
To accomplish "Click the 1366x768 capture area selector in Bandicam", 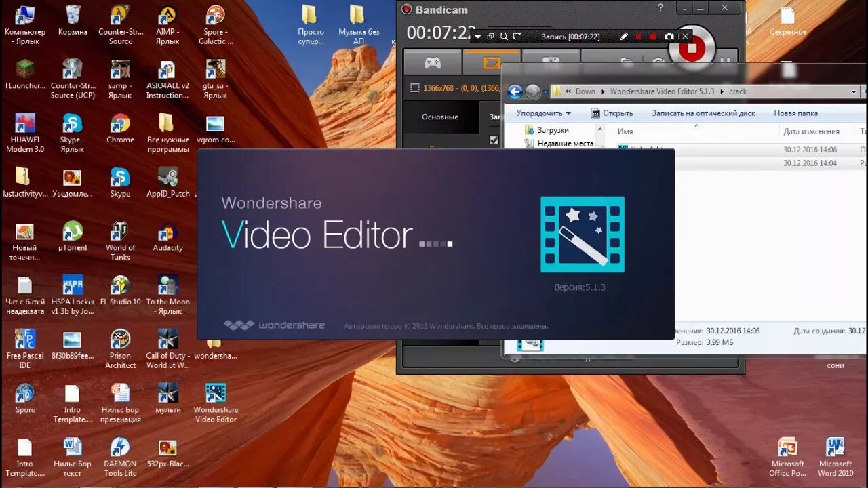I will tap(454, 87).
